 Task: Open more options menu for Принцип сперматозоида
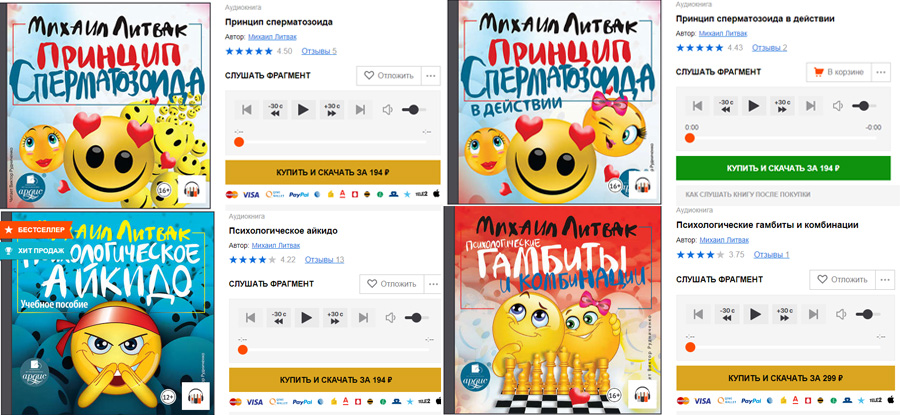click(431, 75)
